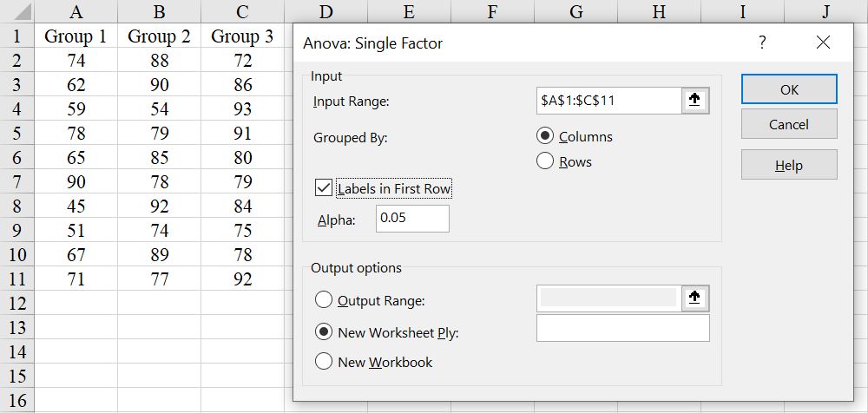Select column B header
Viewport: 868px width, 413px height.
point(159,11)
